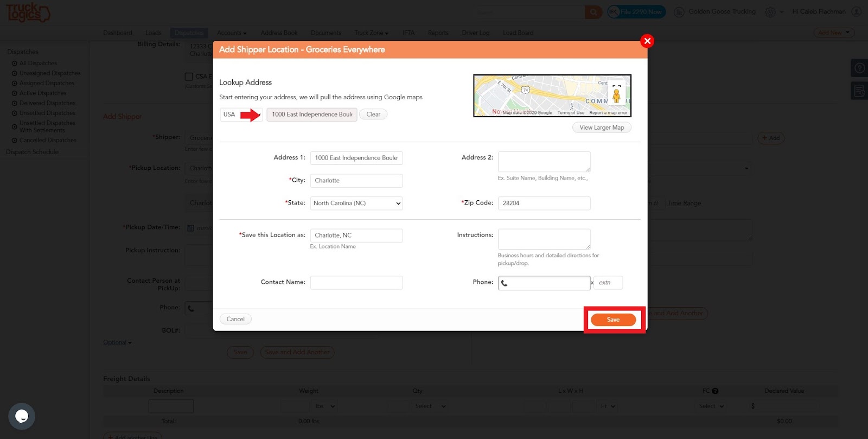868x439 pixels.
Task: Click the All Dispatches sidebar icon
Action: 15,63
